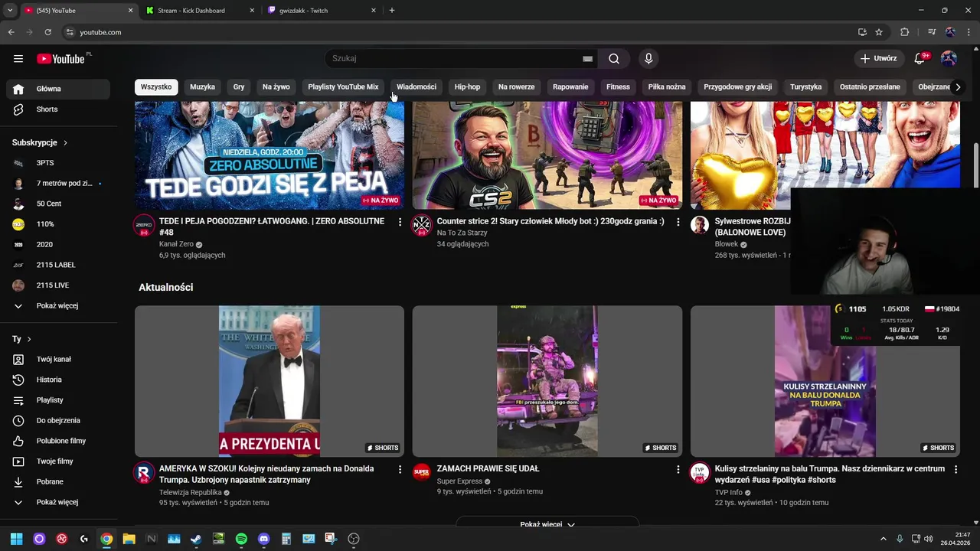Play the TEDE GODZI SIĘ Z PEJA thumbnail
980x551 pixels.
click(x=269, y=155)
